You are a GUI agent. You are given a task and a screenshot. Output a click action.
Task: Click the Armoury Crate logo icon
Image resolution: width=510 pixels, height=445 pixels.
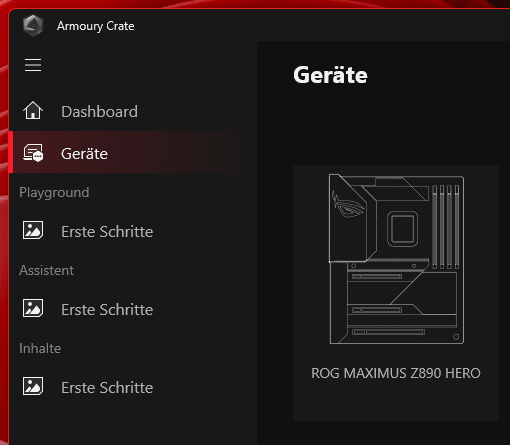(33, 26)
